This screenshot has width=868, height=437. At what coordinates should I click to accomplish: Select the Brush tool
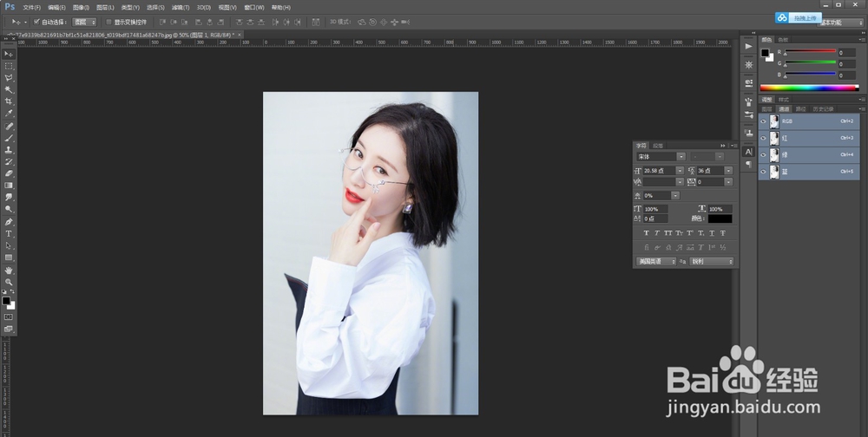[x=9, y=138]
